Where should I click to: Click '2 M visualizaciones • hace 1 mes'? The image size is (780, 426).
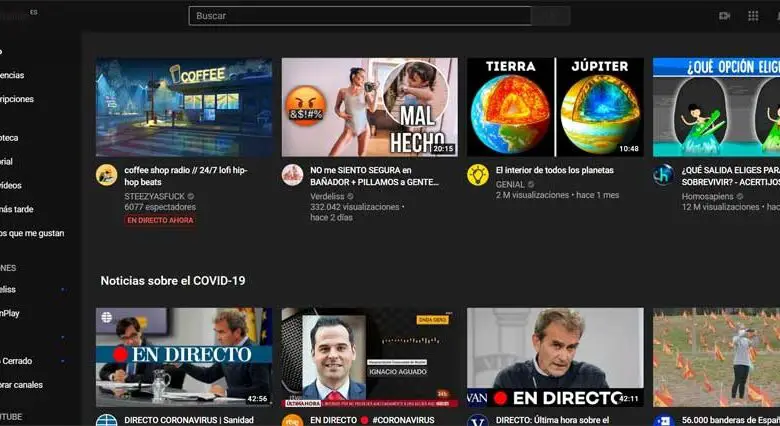tap(558, 195)
